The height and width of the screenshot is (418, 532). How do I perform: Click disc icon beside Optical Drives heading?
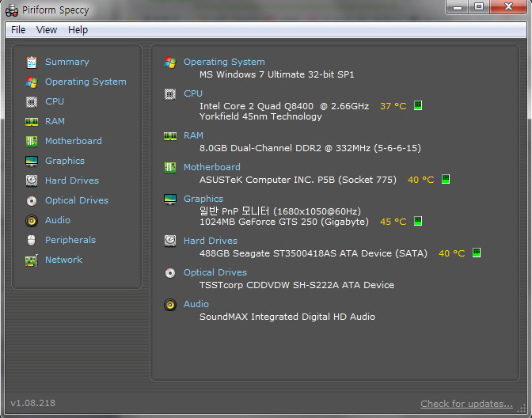(170, 273)
